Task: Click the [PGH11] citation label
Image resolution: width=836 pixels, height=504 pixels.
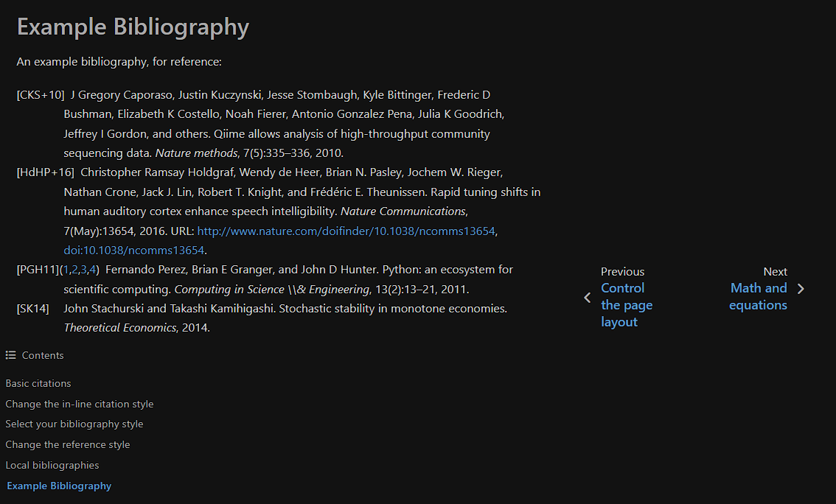Action: coord(38,270)
